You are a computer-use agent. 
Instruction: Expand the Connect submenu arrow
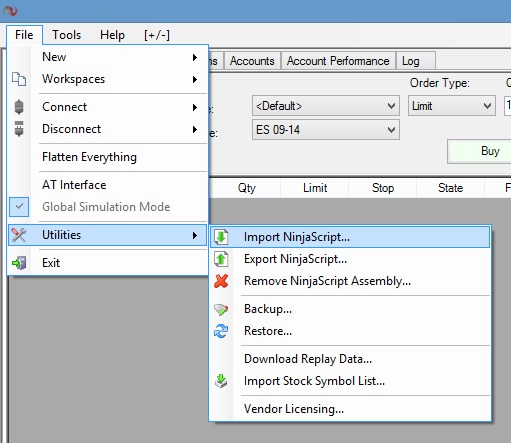(x=195, y=107)
